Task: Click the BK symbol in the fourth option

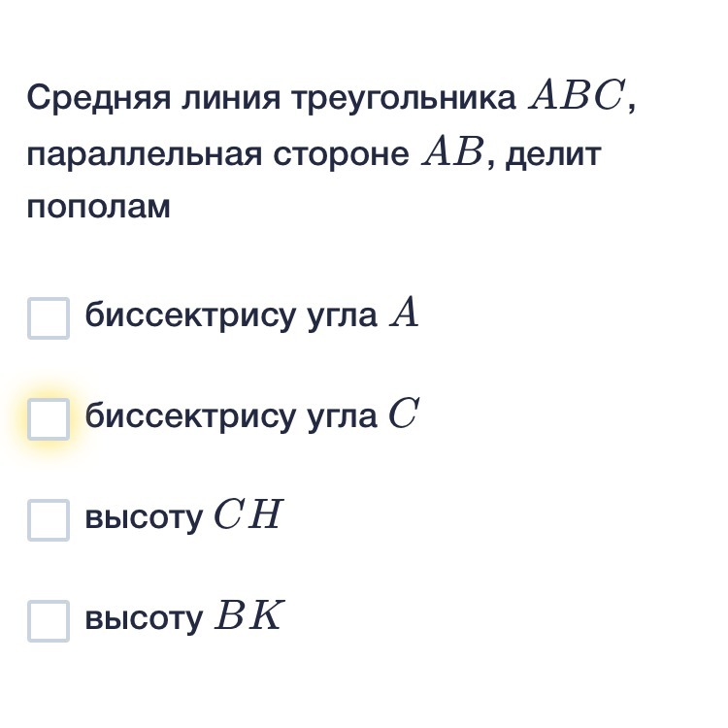Action: point(248,615)
